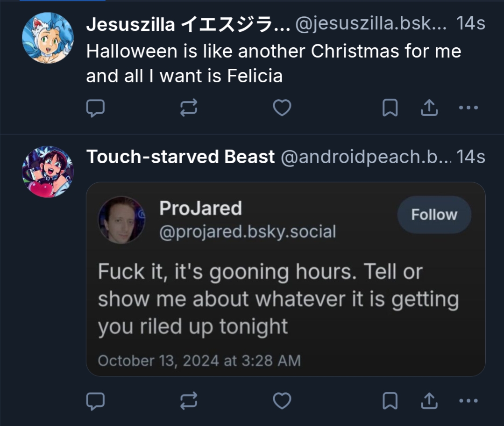The image size is (504, 426).
Task: Open Jesuszilla's profile avatar
Action: [48, 38]
